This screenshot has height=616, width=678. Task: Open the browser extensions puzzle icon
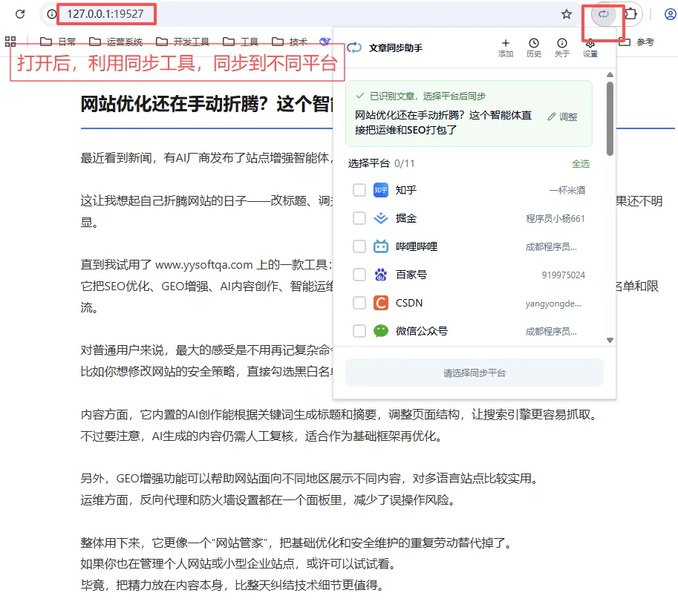631,14
